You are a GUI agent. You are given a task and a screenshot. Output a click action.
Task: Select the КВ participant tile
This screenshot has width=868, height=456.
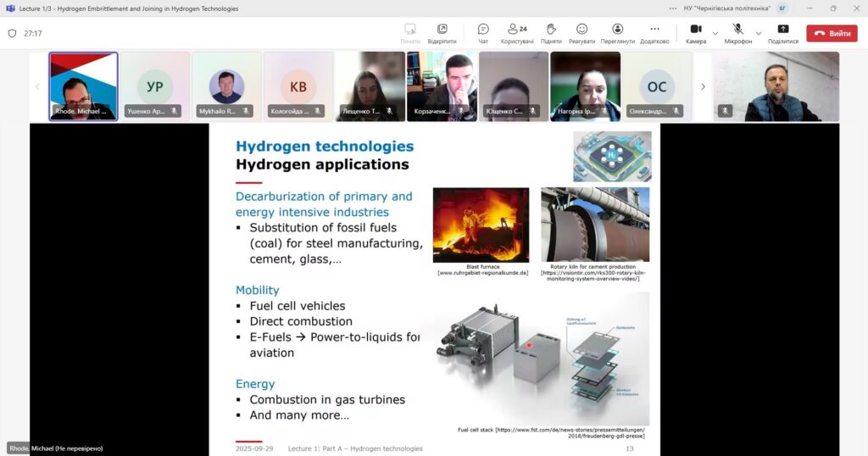[x=298, y=86]
